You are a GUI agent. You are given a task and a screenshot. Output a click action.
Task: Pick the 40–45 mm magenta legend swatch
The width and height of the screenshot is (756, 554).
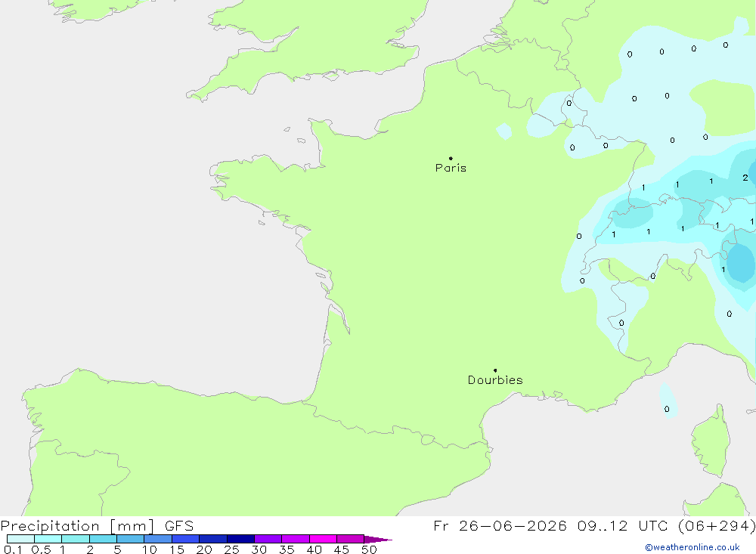tap(323, 539)
